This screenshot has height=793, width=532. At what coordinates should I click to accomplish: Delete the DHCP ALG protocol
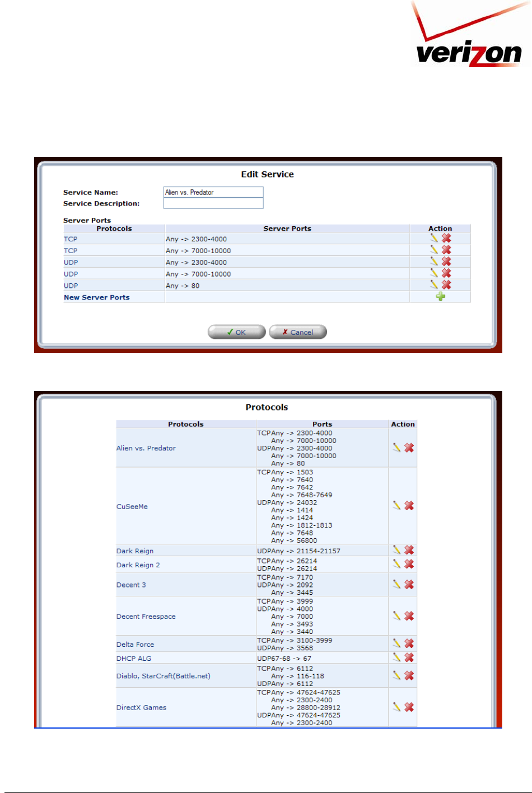click(409, 657)
